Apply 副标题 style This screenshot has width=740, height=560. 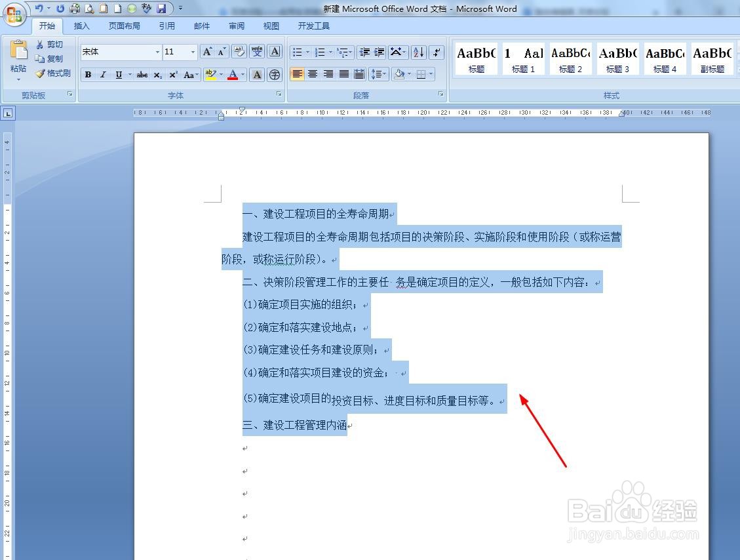point(712,58)
